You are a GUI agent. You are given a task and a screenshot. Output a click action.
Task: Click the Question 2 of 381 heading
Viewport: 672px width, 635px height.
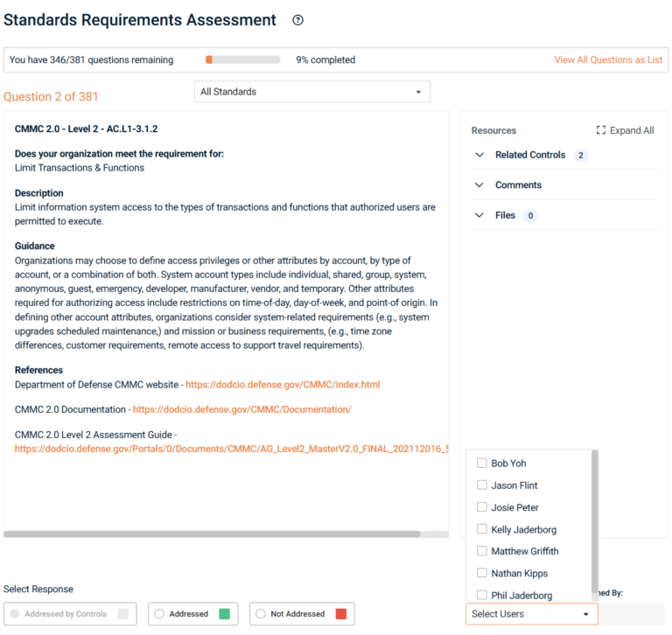(x=51, y=96)
